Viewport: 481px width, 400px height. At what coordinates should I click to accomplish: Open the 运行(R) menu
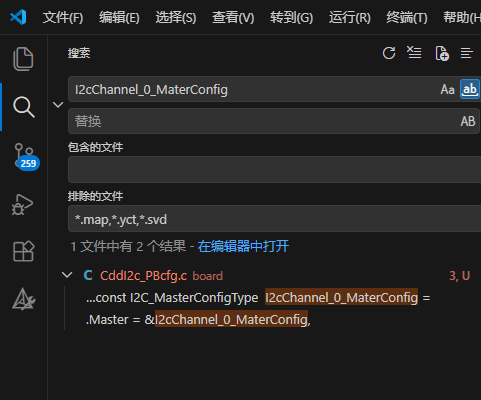click(350, 17)
